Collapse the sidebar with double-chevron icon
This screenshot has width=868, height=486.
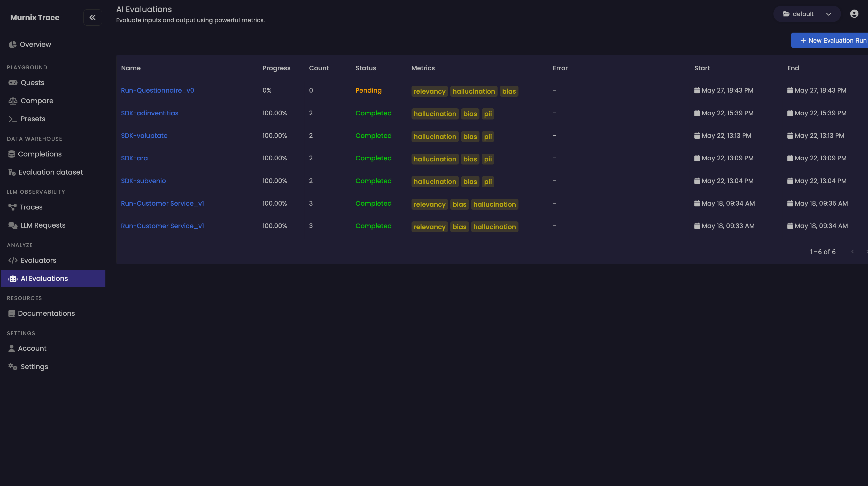pos(92,18)
